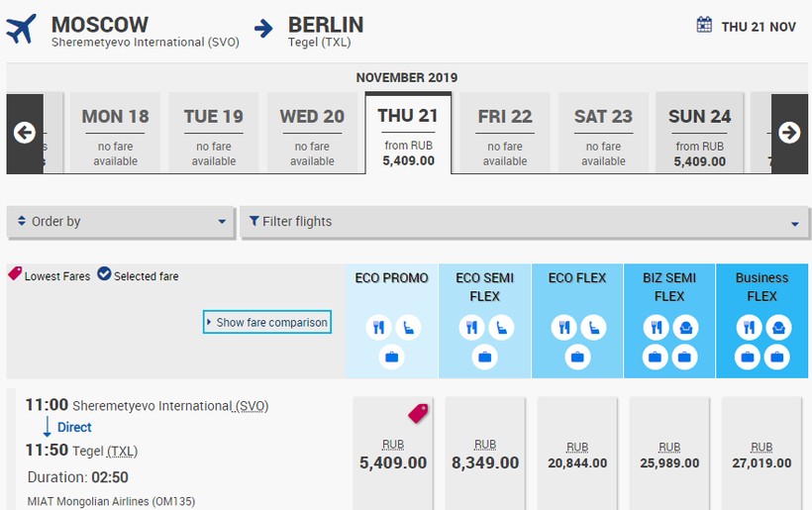Expand Show fare comparison
The width and height of the screenshot is (812, 510).
tap(266, 322)
